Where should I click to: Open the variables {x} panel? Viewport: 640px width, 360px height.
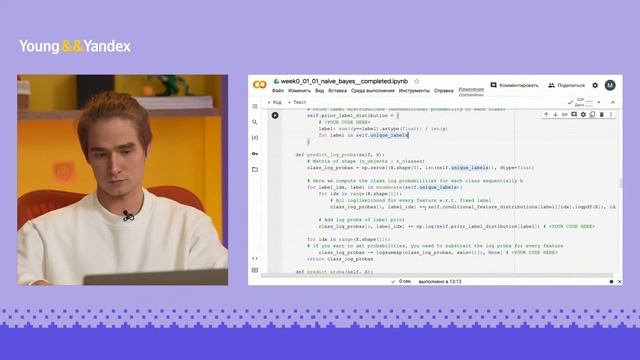pos(255,138)
